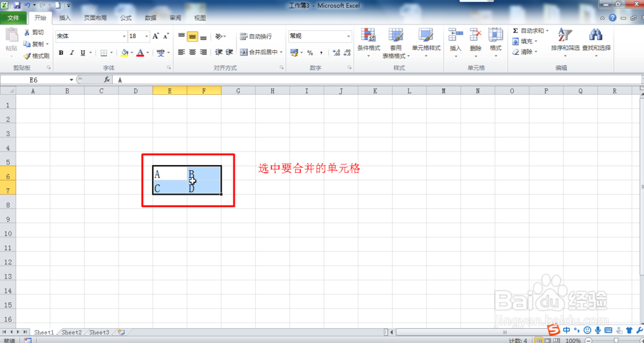Switch to Page Layout (页面布局) tab

click(95, 18)
